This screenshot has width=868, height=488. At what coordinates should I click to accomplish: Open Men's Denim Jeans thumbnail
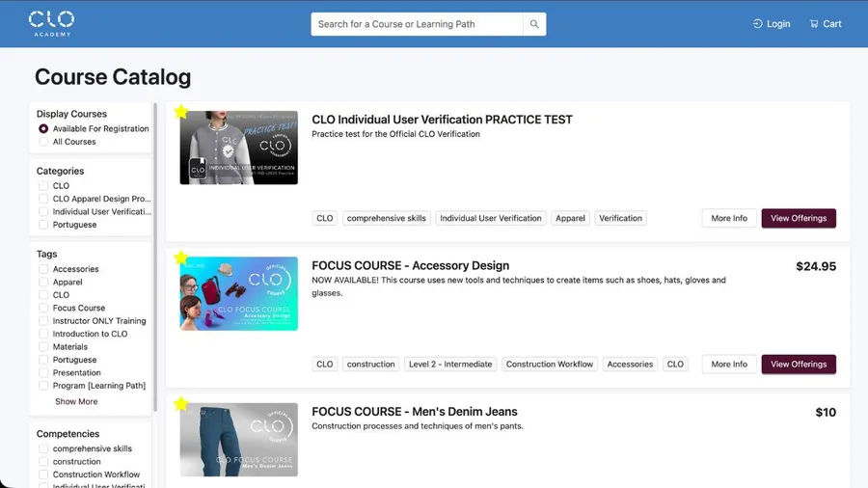pos(238,440)
